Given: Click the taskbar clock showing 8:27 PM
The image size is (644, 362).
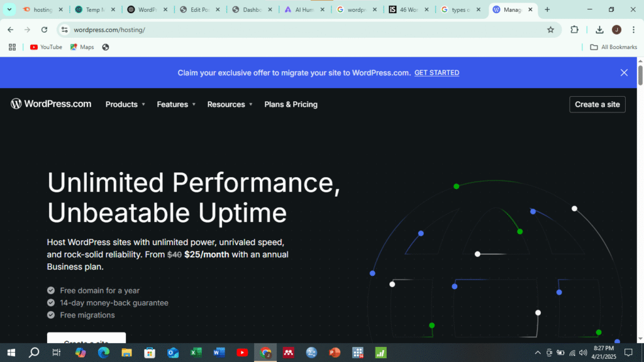Looking at the screenshot, I should [x=603, y=353].
